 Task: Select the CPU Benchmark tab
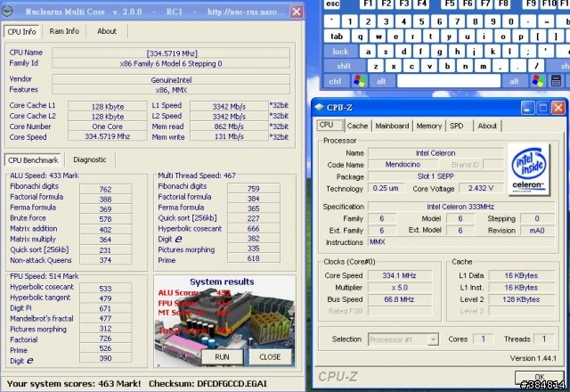33,160
